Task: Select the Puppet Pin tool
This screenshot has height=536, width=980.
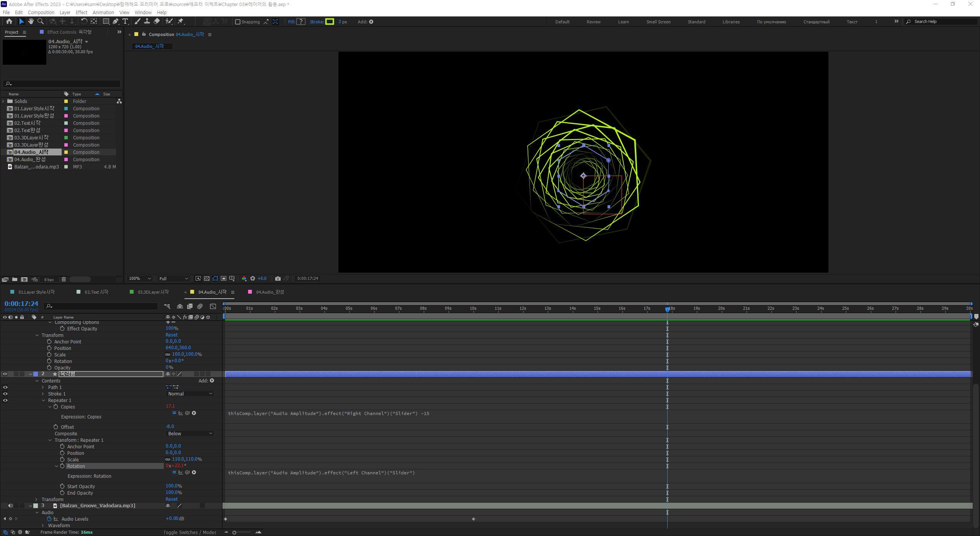Action: [x=181, y=21]
